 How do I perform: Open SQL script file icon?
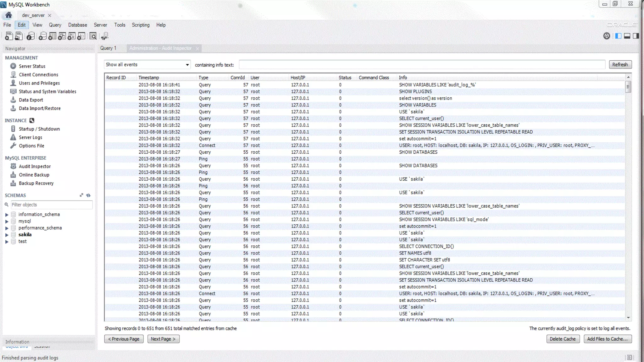tap(19, 36)
